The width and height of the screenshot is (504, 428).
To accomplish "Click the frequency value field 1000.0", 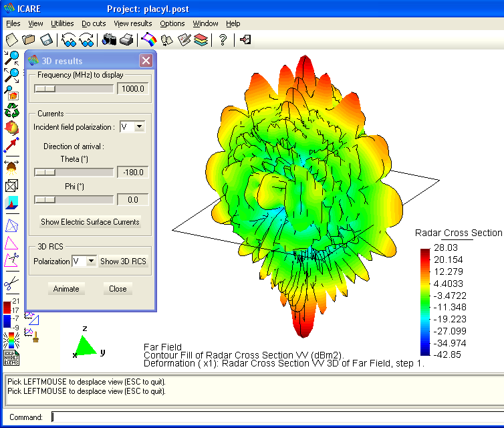I will 133,88.
